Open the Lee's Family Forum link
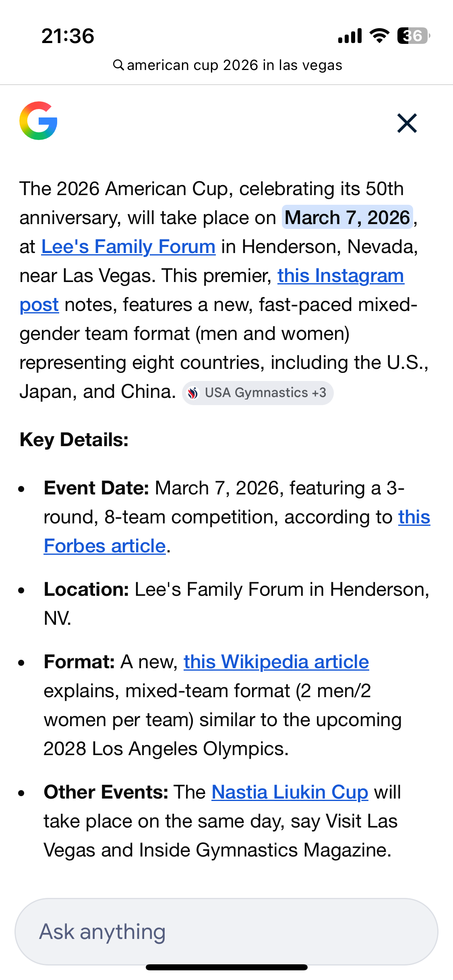Image resolution: width=453 pixels, height=980 pixels. click(128, 247)
